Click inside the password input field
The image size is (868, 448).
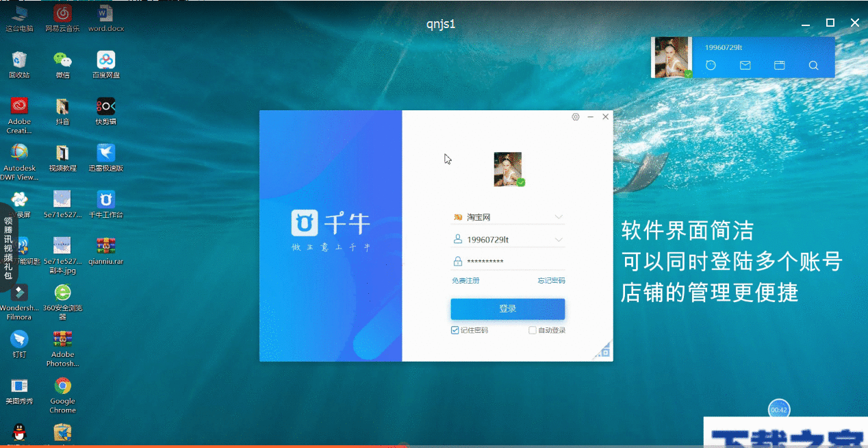click(507, 260)
